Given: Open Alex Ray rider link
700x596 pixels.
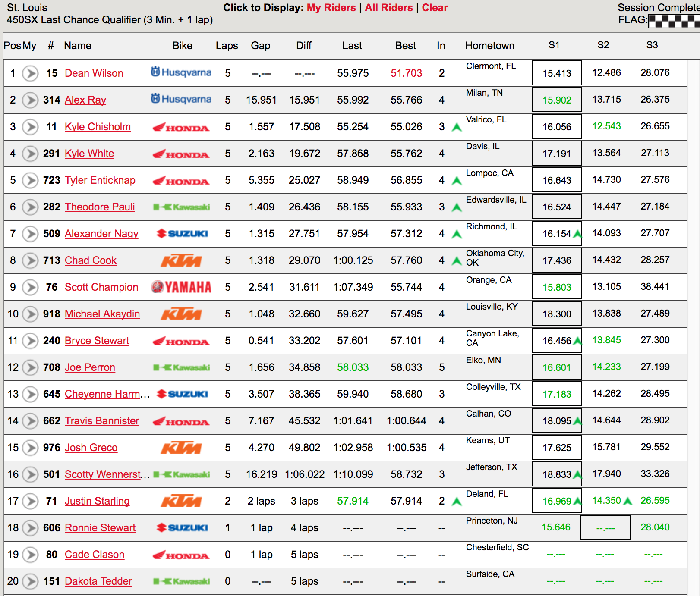Looking at the screenshot, I should (x=85, y=100).
